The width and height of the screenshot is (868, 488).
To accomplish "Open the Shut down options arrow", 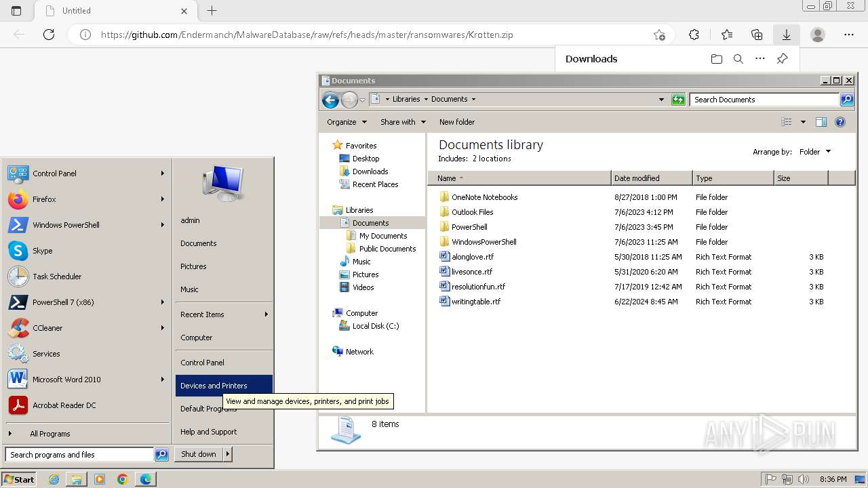I will click(228, 454).
